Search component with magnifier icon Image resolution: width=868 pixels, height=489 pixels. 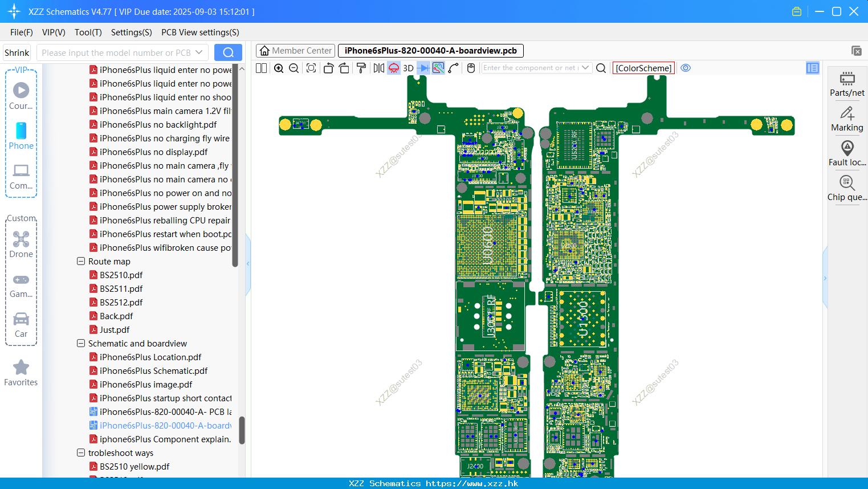pyautogui.click(x=601, y=68)
